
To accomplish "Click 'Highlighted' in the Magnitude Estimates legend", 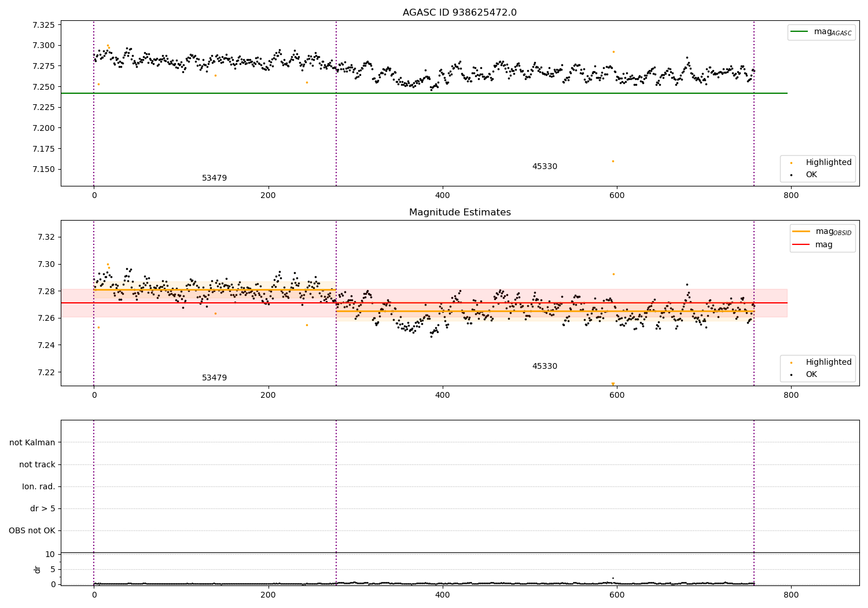I will pos(829,362).
